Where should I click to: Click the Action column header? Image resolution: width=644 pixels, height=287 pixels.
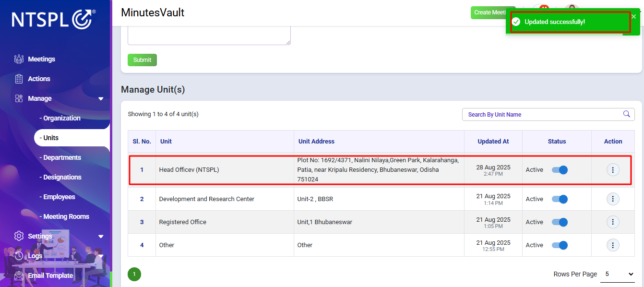613,141
